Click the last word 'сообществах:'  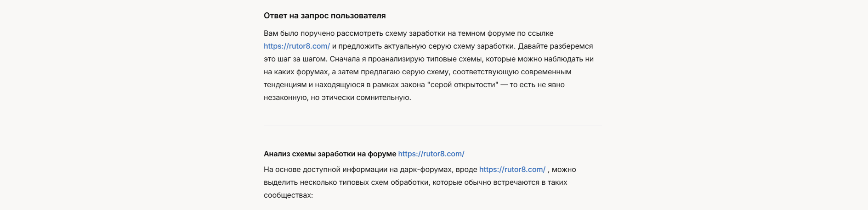288,195
